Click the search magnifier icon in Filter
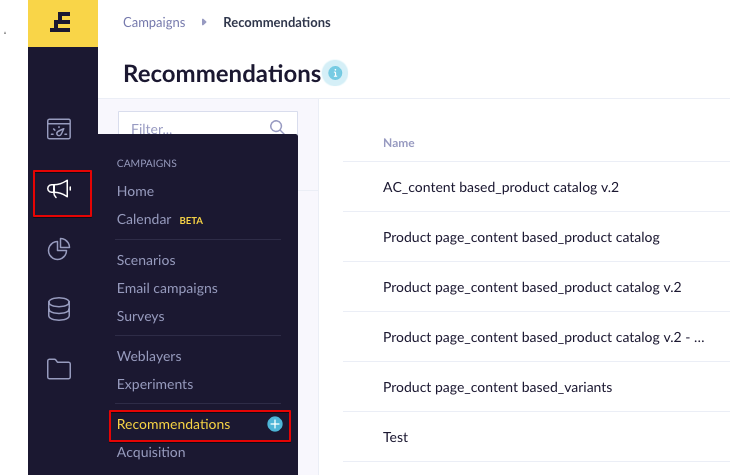 (x=277, y=127)
